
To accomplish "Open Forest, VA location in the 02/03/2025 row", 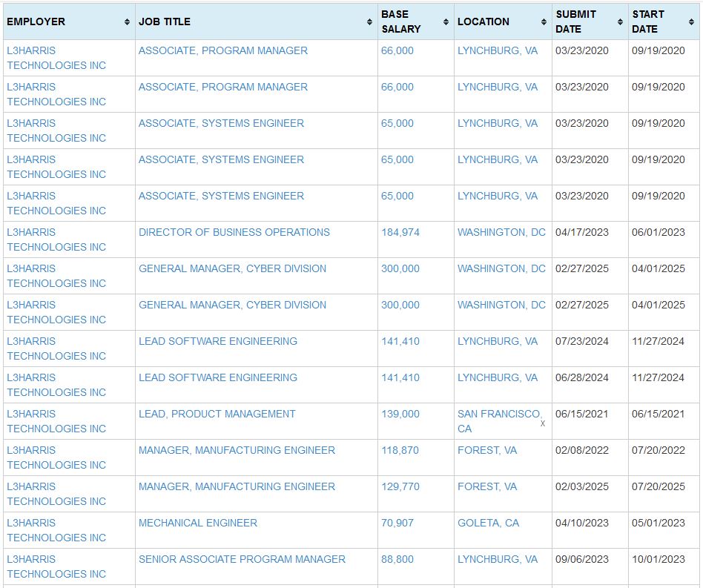I will [x=487, y=486].
